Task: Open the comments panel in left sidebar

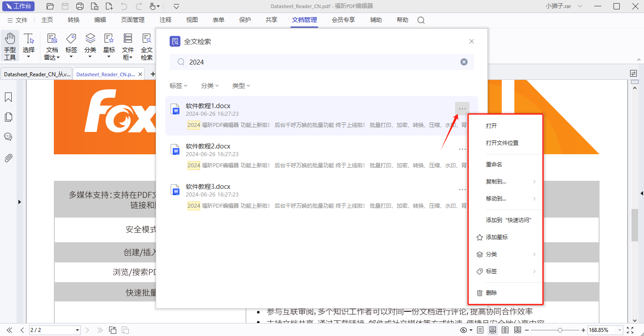Action: (x=8, y=137)
